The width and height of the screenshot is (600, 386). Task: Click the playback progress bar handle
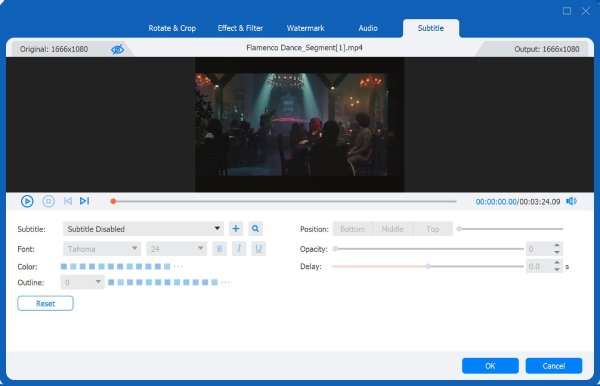(113, 201)
